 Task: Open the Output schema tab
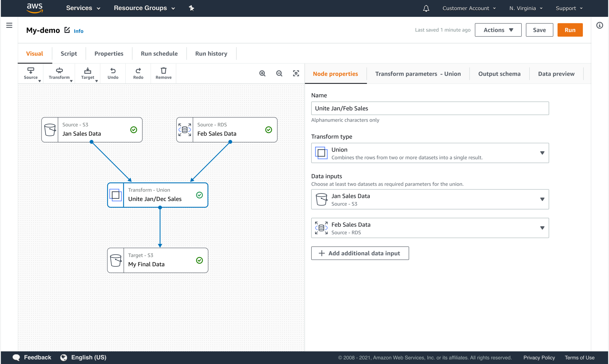(499, 74)
